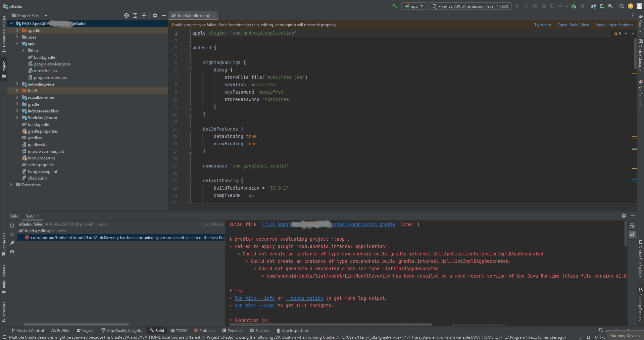
Task: Select the LintModelSeverity error row
Action: click(x=121, y=238)
